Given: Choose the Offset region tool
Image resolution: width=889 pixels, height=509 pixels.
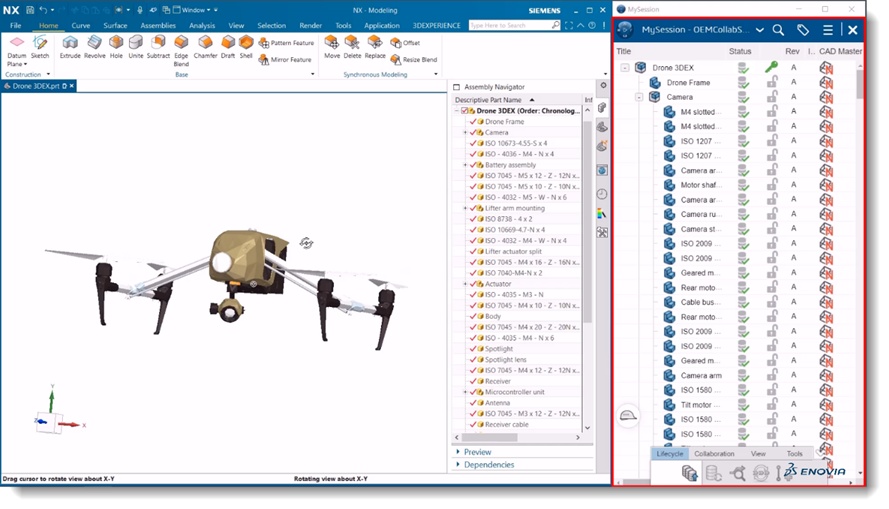Looking at the screenshot, I should click(x=405, y=43).
